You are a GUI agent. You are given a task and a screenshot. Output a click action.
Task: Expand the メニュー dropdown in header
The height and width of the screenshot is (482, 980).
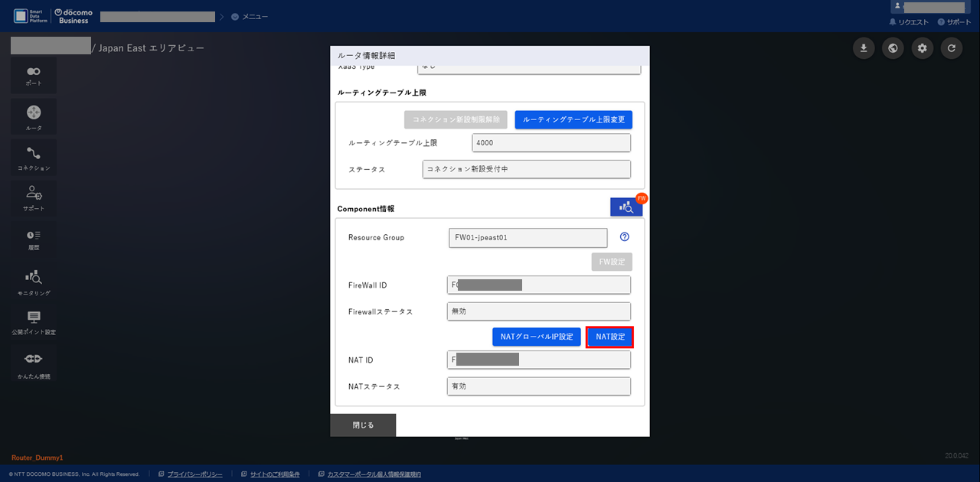250,16
